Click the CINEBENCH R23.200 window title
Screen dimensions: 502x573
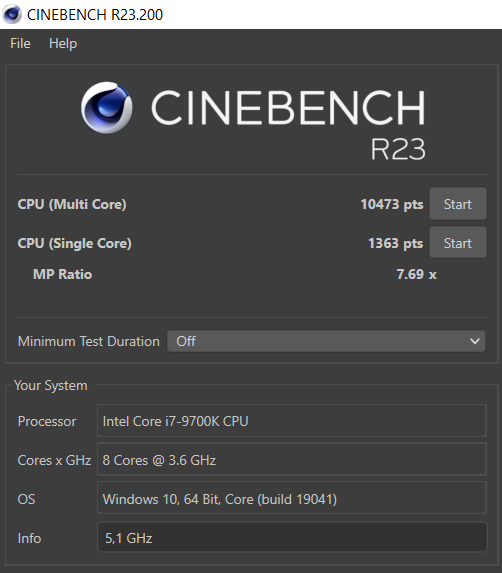(x=95, y=15)
